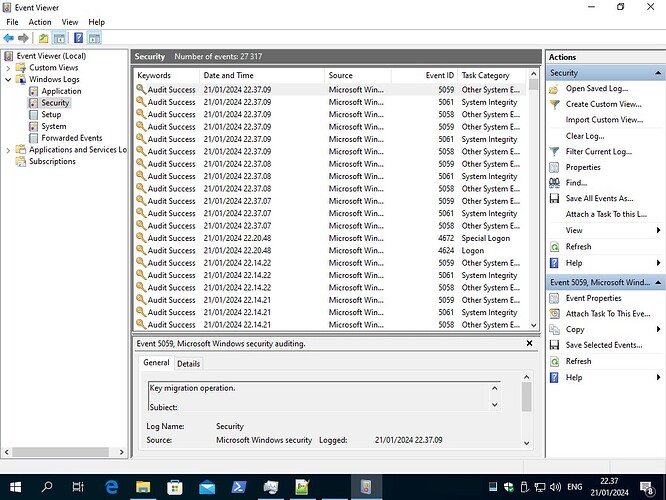Image resolution: width=666 pixels, height=500 pixels.
Task: Select the Special Logon event 4672 row
Action: (x=330, y=238)
